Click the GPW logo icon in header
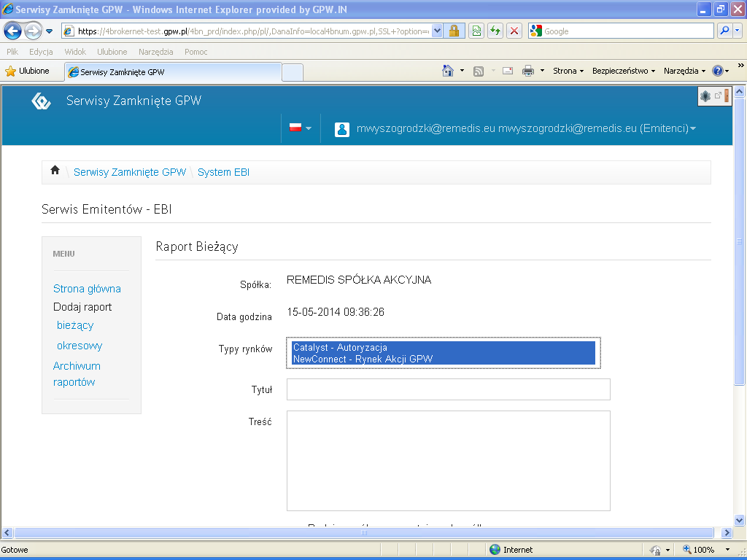Screen dimensions: 747x560 click(41, 101)
